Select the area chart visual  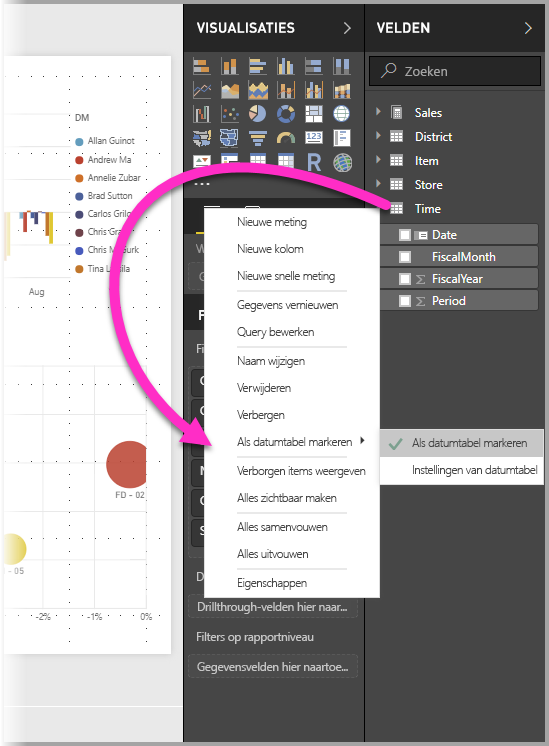pos(230,90)
